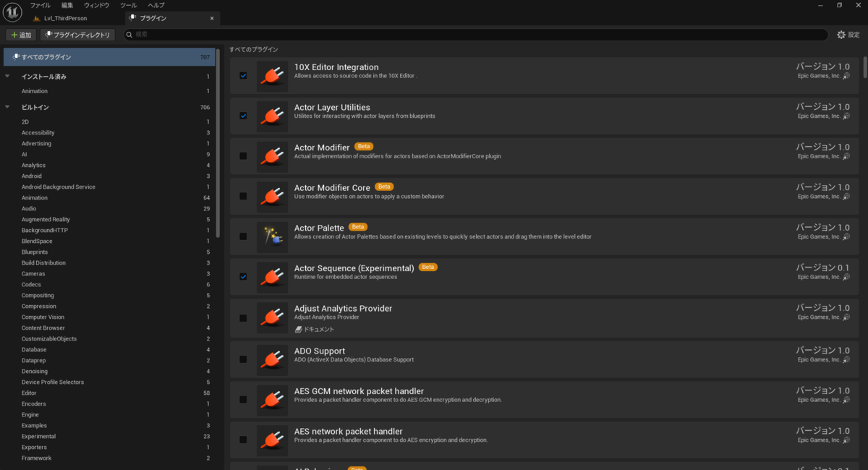Open the ツール menu
868x470 pixels.
[128, 5]
